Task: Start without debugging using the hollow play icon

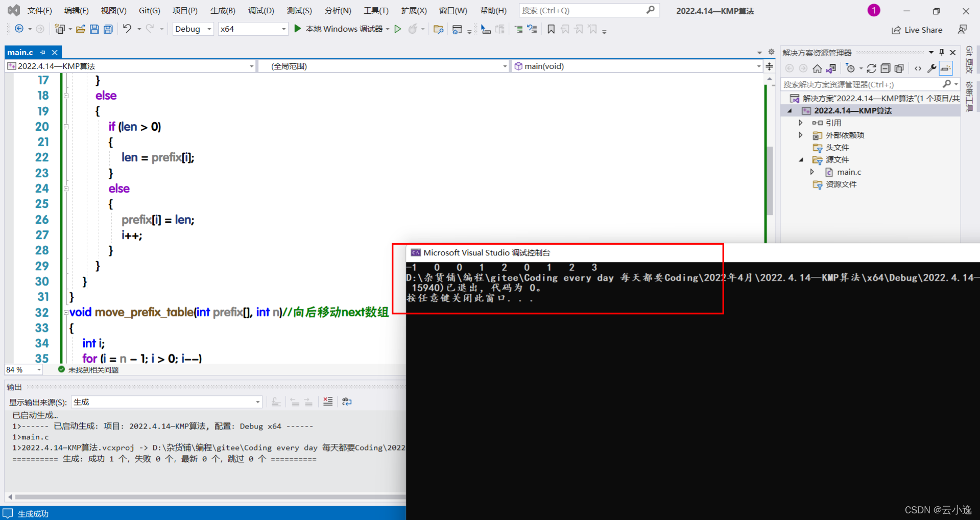Action: (x=398, y=29)
